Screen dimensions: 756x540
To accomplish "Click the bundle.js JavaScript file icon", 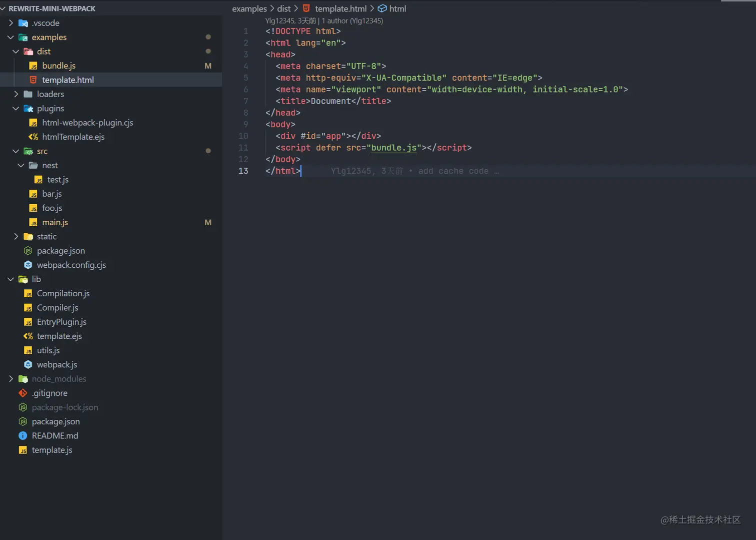I will pyautogui.click(x=33, y=66).
